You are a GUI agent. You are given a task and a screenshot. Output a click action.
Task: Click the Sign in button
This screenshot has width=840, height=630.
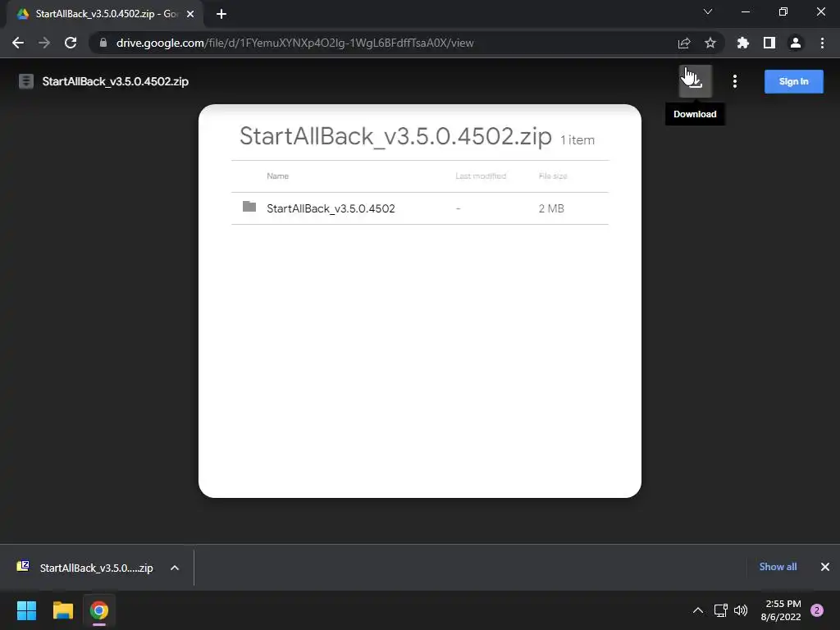coord(793,81)
